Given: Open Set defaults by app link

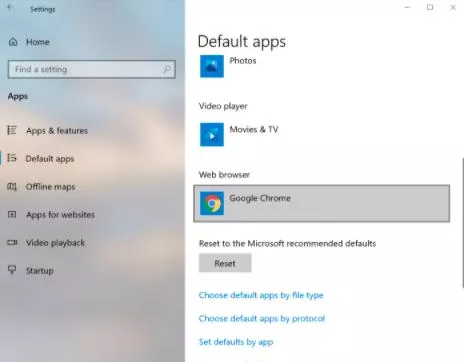Looking at the screenshot, I should (236, 342).
